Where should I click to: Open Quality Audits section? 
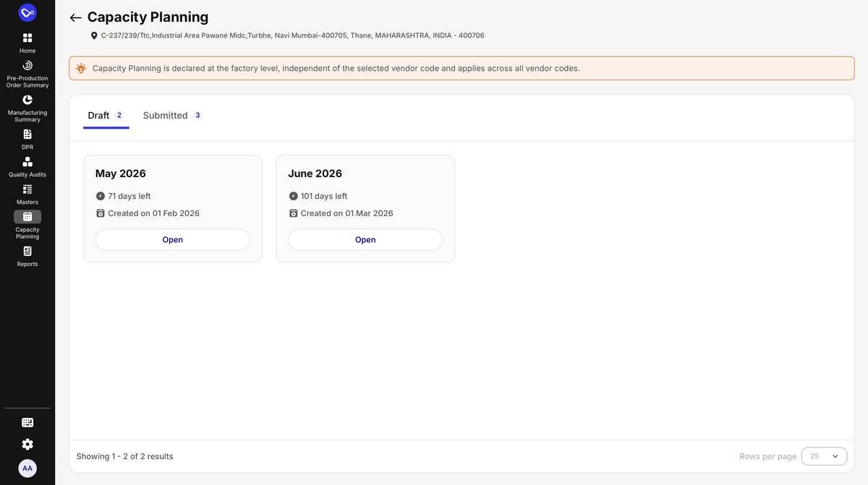coord(27,167)
